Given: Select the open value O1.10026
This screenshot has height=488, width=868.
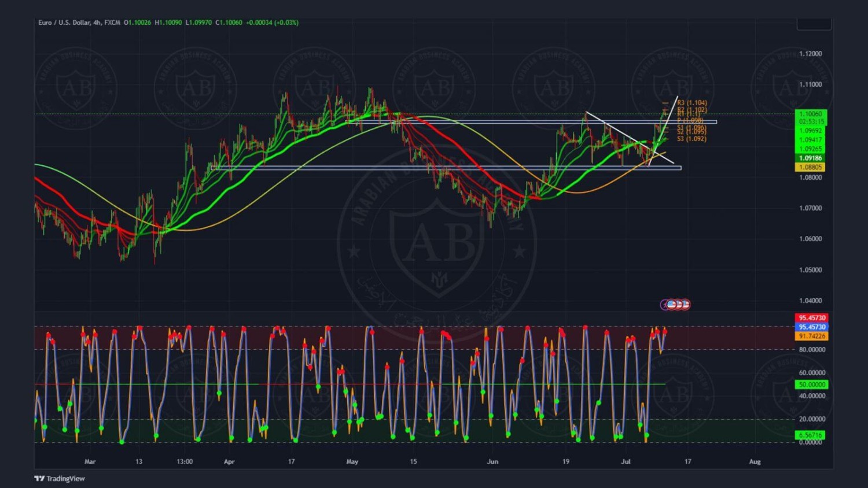Looking at the screenshot, I should tap(137, 23).
